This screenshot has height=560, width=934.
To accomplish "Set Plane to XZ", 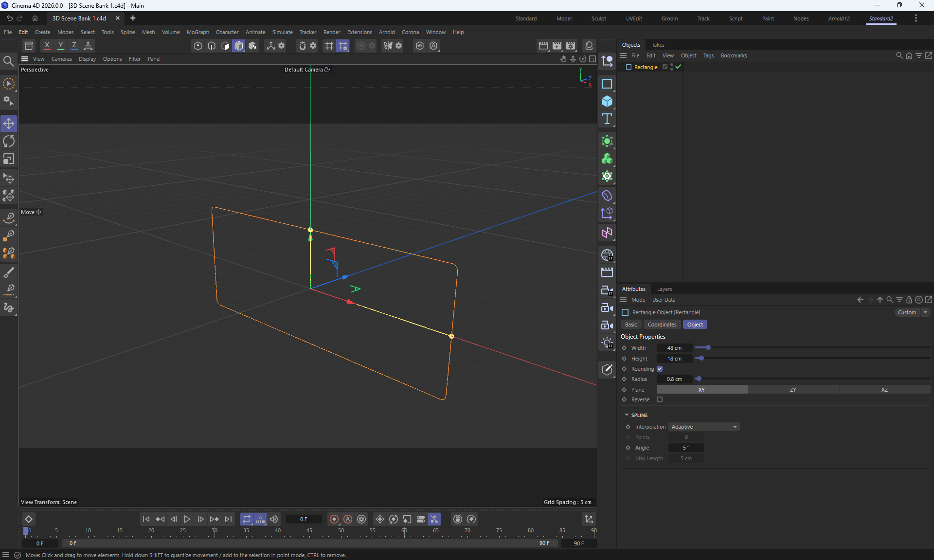I will [x=884, y=390].
